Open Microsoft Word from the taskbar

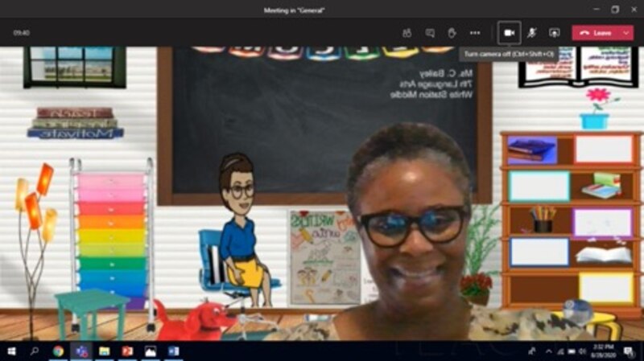pos(173,351)
